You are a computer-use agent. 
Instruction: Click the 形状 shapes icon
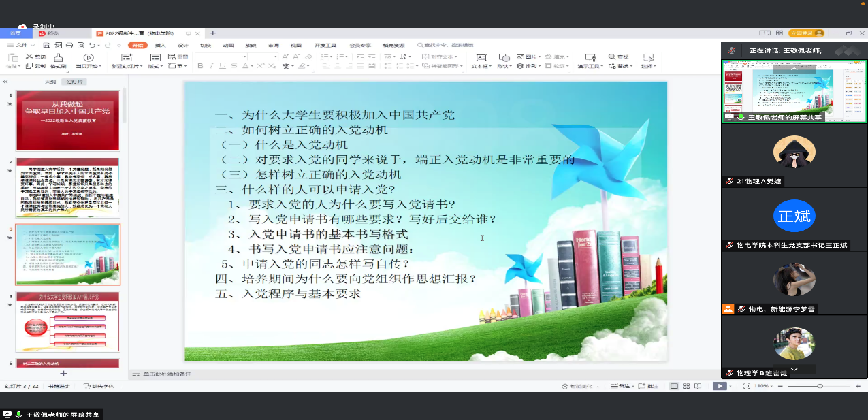(x=504, y=58)
